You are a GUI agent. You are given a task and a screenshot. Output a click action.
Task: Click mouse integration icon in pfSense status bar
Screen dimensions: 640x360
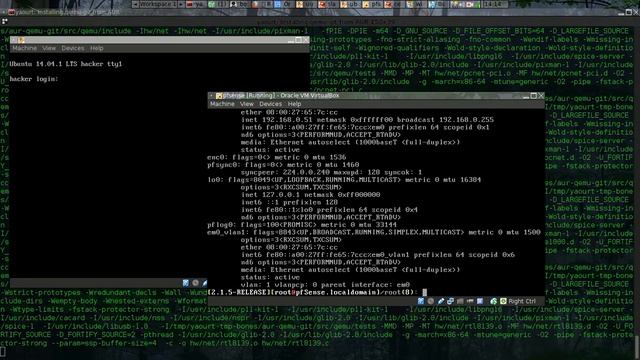(x=493, y=301)
